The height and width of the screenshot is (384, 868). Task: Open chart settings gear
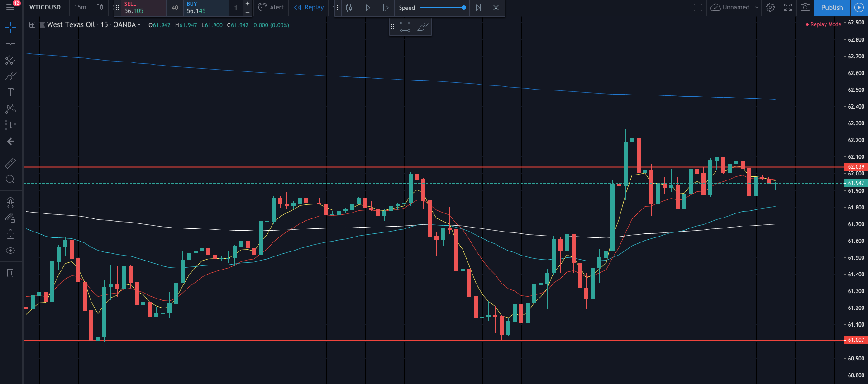(x=770, y=7)
